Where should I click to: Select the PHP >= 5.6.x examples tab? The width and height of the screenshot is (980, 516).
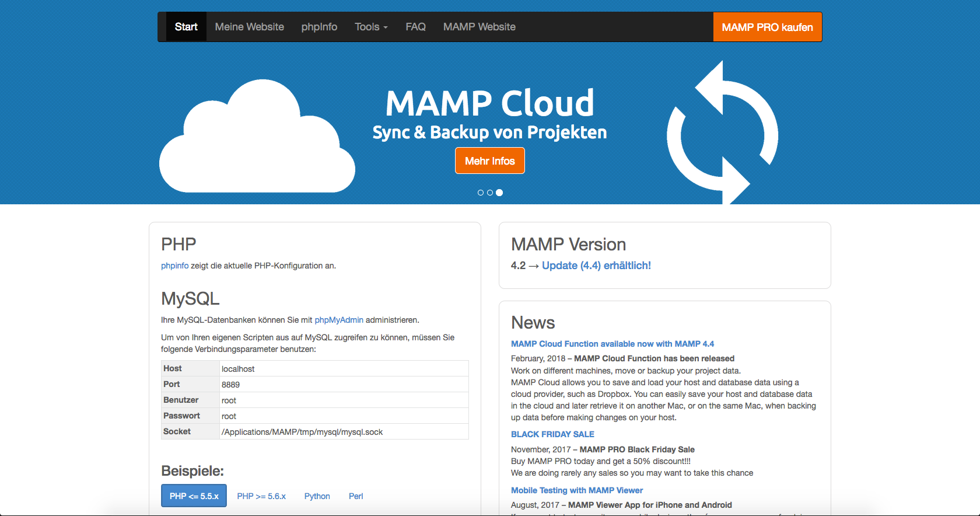[261, 496]
